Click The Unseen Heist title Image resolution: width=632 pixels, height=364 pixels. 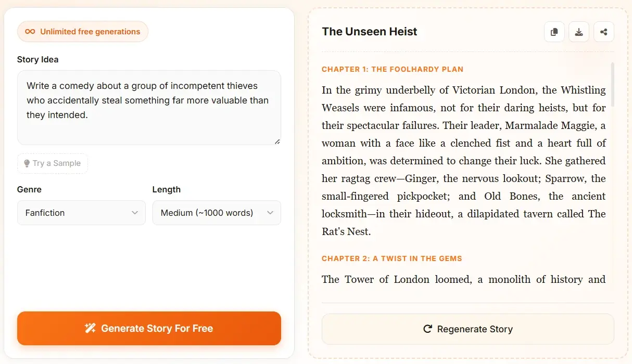tap(370, 32)
